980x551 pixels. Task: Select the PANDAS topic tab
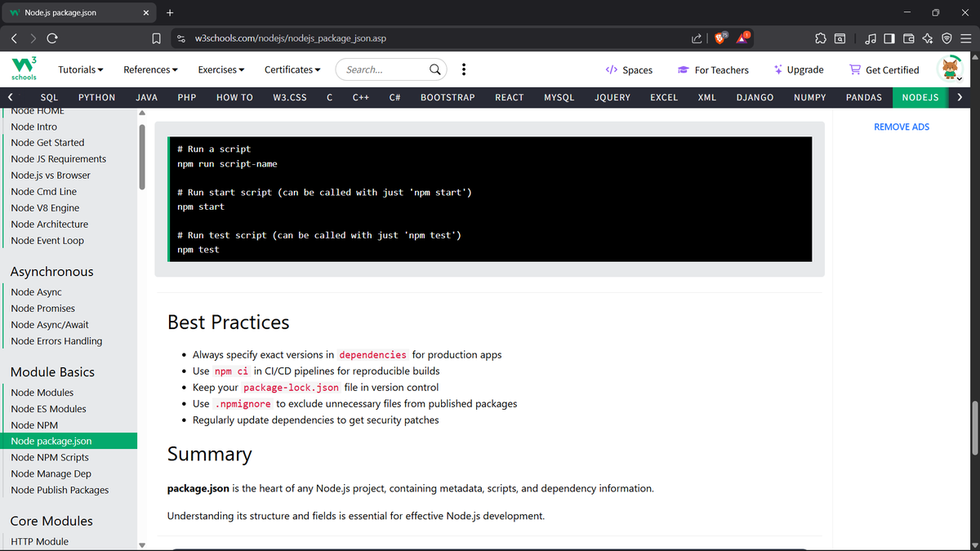pyautogui.click(x=864, y=97)
